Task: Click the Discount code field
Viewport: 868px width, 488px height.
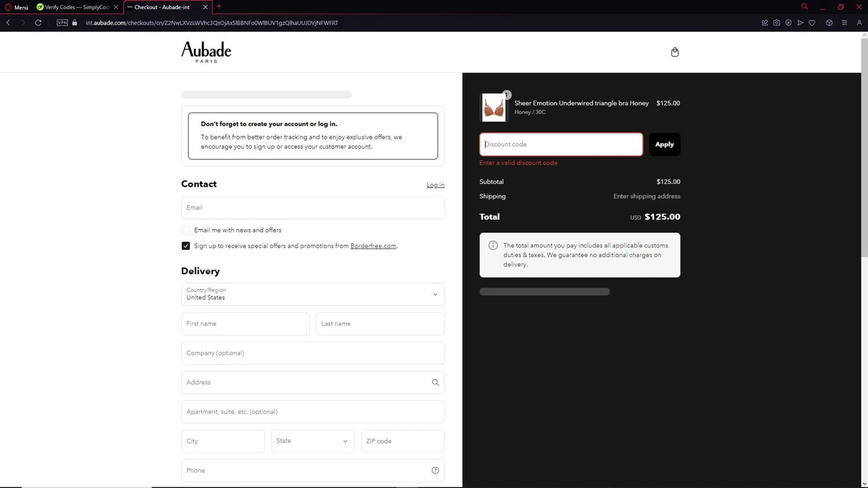Action: [x=561, y=145]
